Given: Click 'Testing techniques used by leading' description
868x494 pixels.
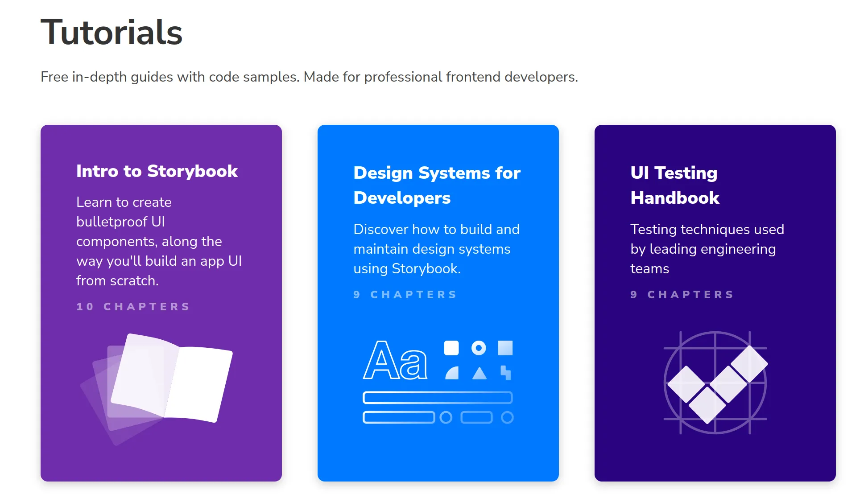Looking at the screenshot, I should pyautogui.click(x=707, y=249).
